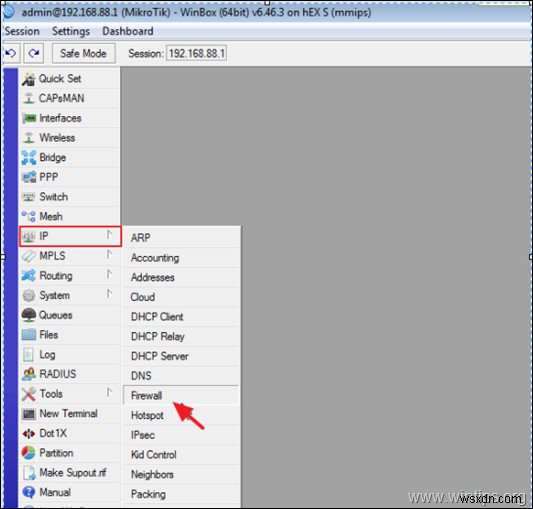
Task: Click the Files folder icon
Action: 29,335
